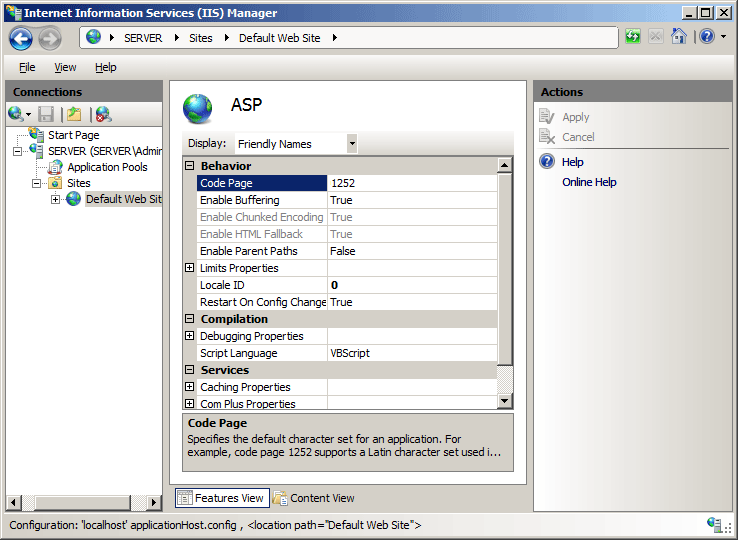Image resolution: width=738 pixels, height=540 pixels.
Task: Click the Features View icon
Action: [185, 498]
